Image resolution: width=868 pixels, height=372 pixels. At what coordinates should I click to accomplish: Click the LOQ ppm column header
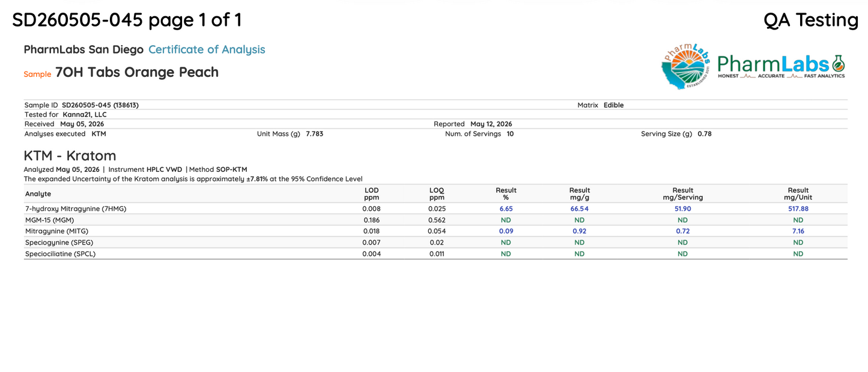coord(437,194)
